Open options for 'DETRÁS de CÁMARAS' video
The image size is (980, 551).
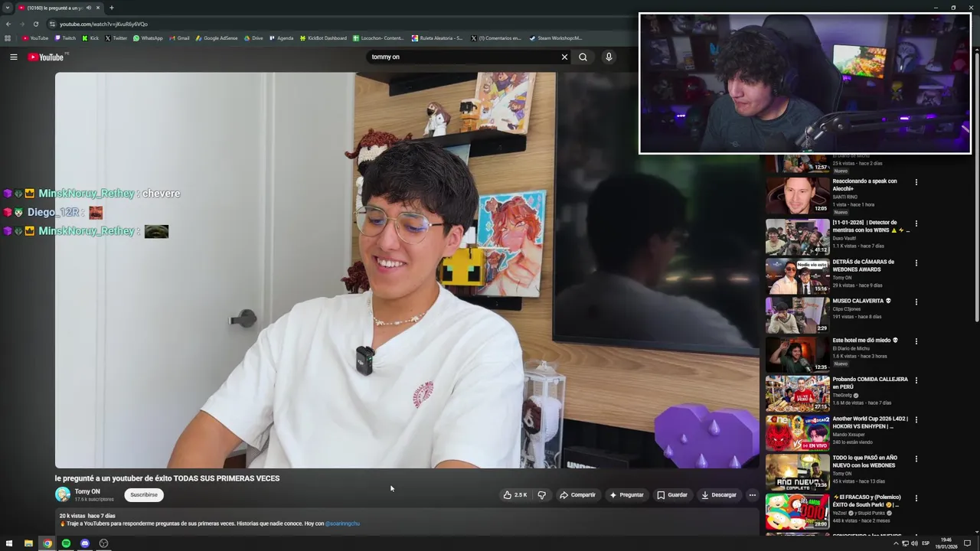[x=916, y=262]
